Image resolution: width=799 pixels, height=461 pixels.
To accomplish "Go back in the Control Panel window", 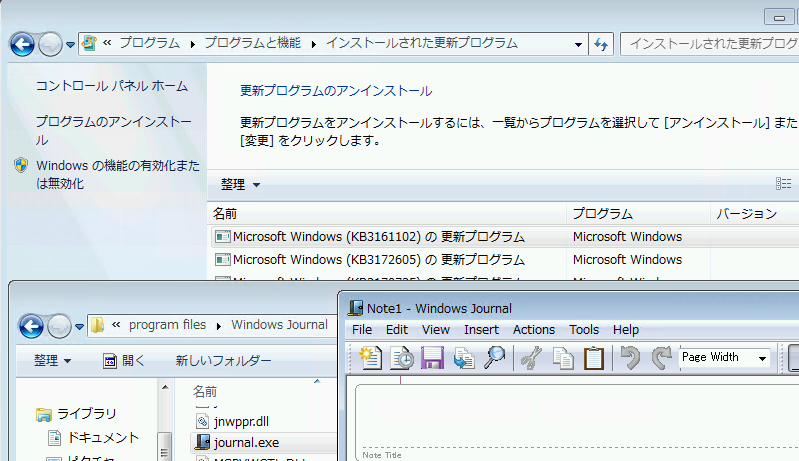I will click(x=22, y=44).
